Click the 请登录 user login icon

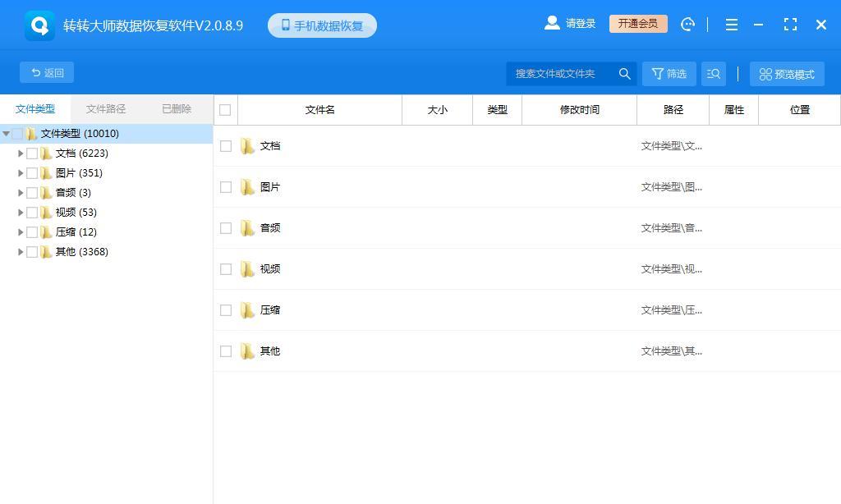tap(552, 23)
